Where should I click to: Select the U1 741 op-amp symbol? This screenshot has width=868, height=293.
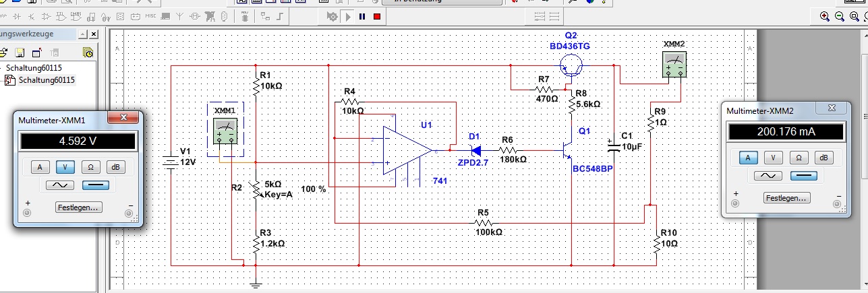[x=407, y=150]
